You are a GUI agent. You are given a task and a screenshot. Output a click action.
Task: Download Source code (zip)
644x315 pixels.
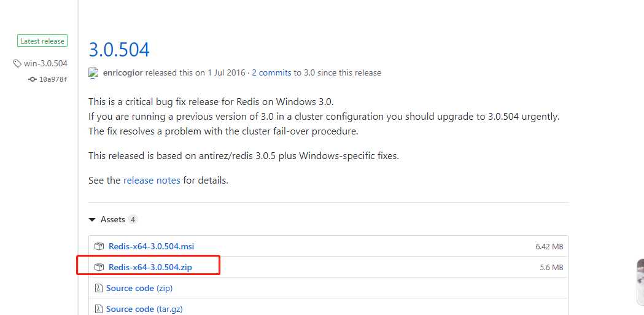click(139, 288)
